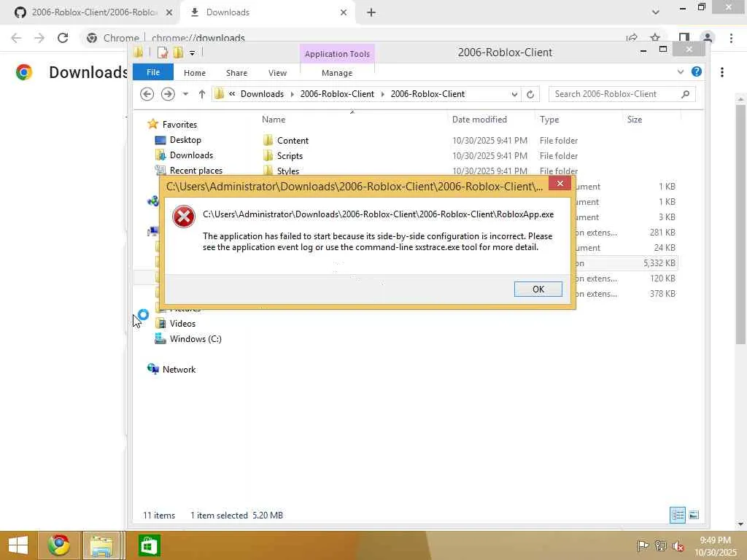
Task: Open the File menu in Explorer
Action: click(x=153, y=72)
